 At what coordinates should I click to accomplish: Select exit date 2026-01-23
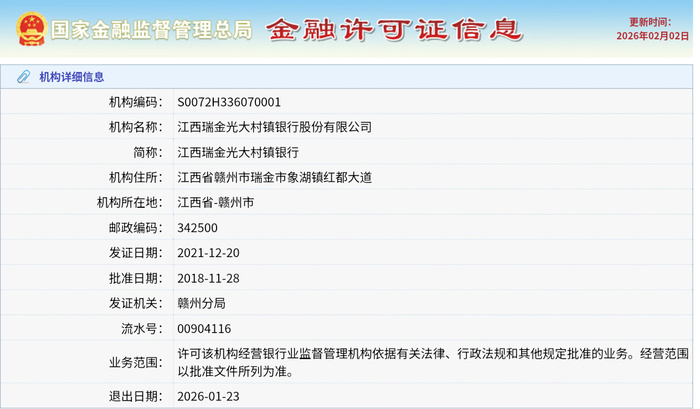[208, 396]
